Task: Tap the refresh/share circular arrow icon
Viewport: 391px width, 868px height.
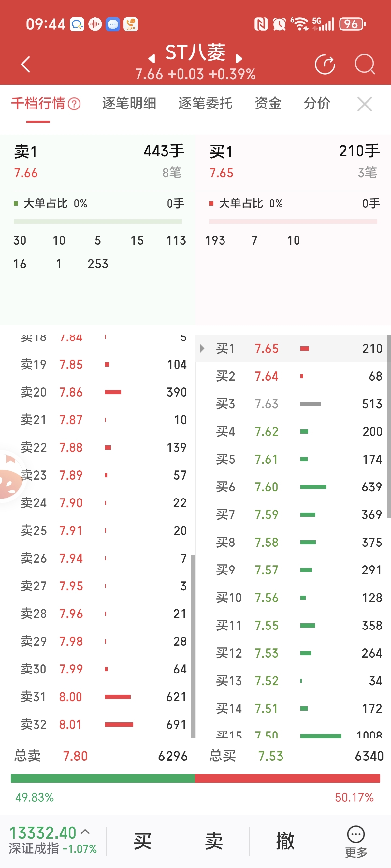Action: (325, 64)
